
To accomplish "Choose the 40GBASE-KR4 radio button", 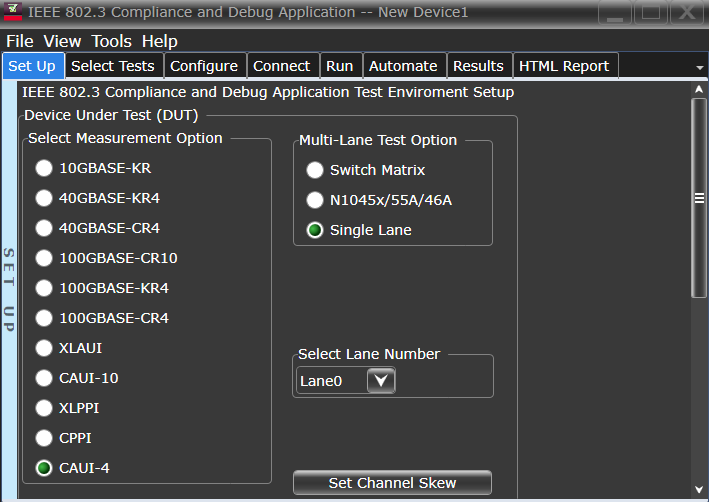I will (x=44, y=198).
